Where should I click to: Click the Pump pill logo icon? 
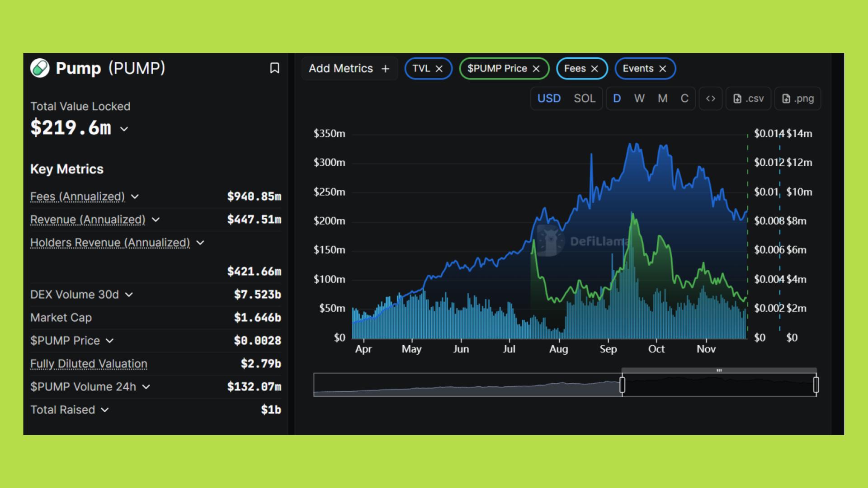coord(40,68)
